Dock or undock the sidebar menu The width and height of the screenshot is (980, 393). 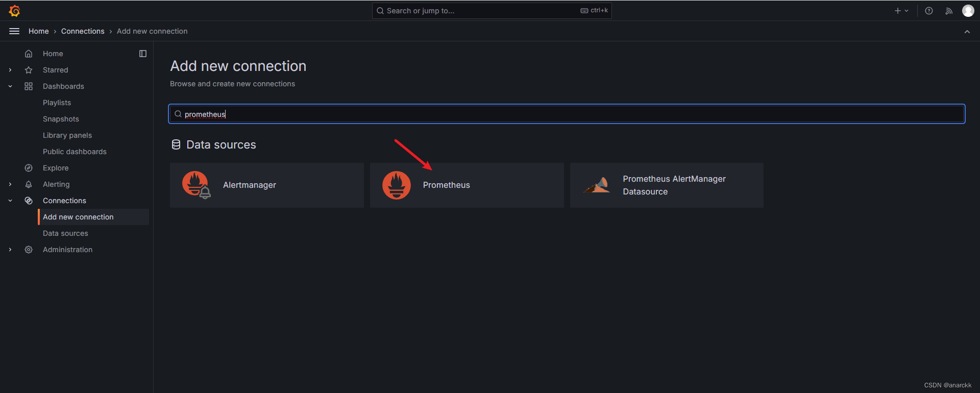(143, 54)
